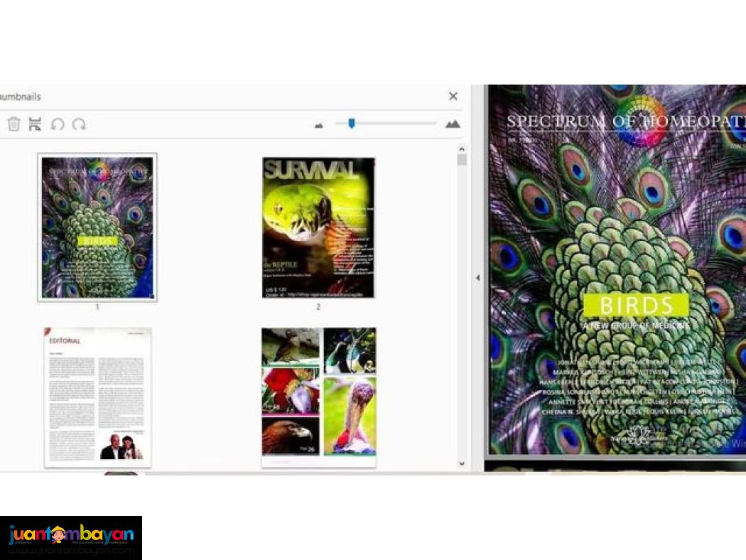
Task: Click the scroll down arrow in thumbnails
Action: pyautogui.click(x=462, y=463)
